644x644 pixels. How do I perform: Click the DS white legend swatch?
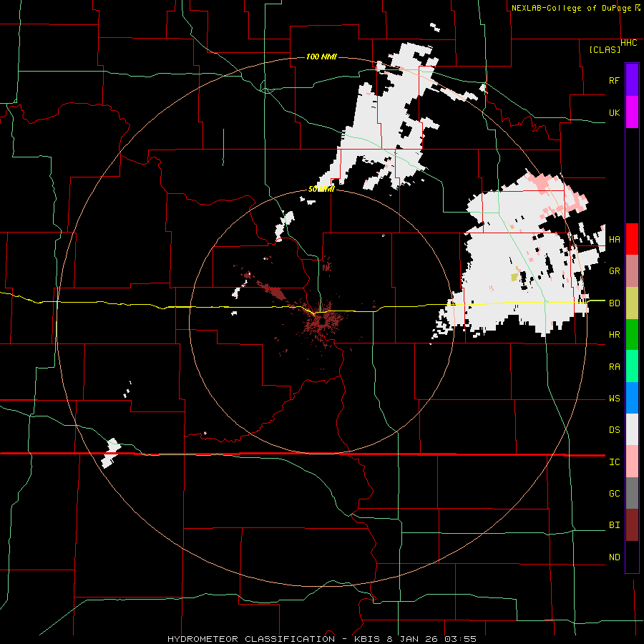(632, 429)
